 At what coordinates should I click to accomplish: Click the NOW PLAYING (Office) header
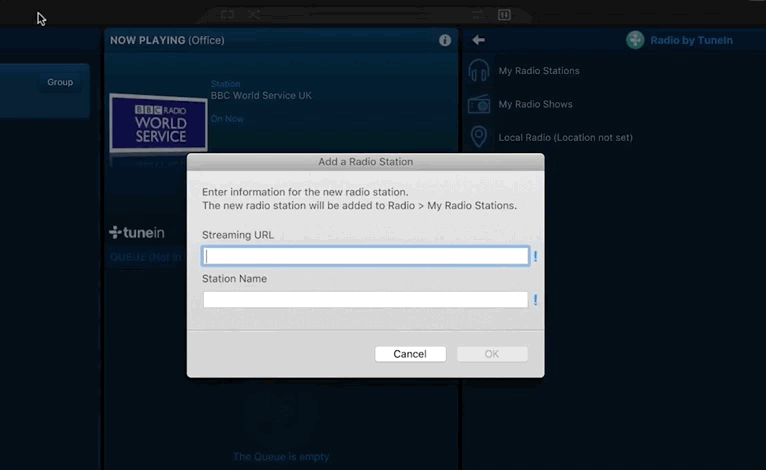click(167, 40)
